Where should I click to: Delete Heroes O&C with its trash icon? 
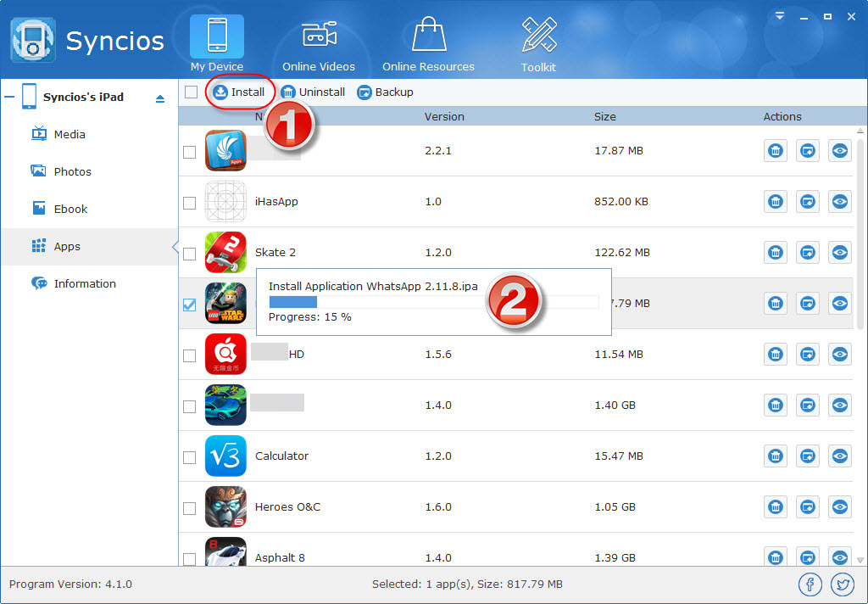pos(775,507)
